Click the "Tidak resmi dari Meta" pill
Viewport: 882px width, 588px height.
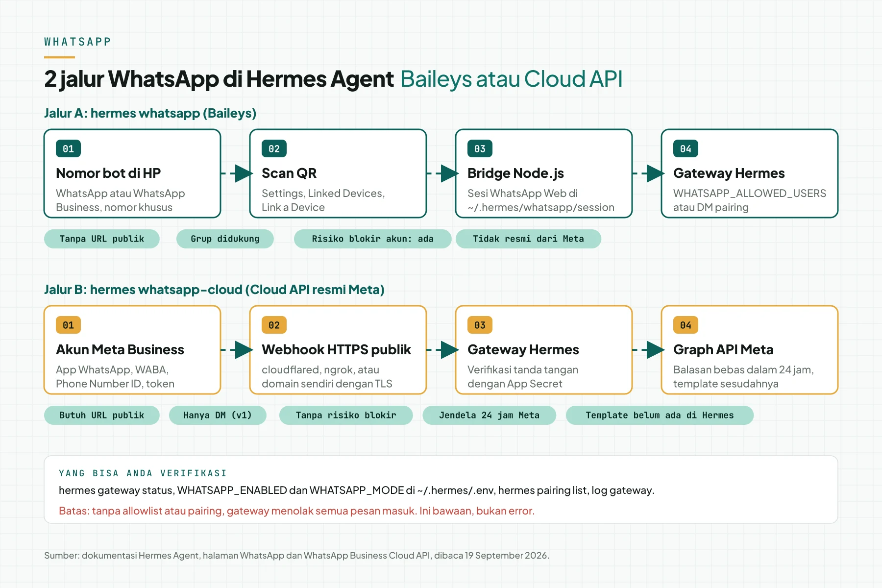click(528, 239)
